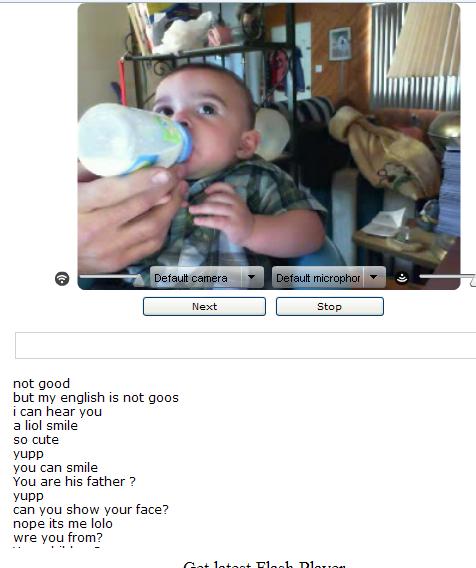
Task: Focus the chat message input box
Action: (245, 345)
